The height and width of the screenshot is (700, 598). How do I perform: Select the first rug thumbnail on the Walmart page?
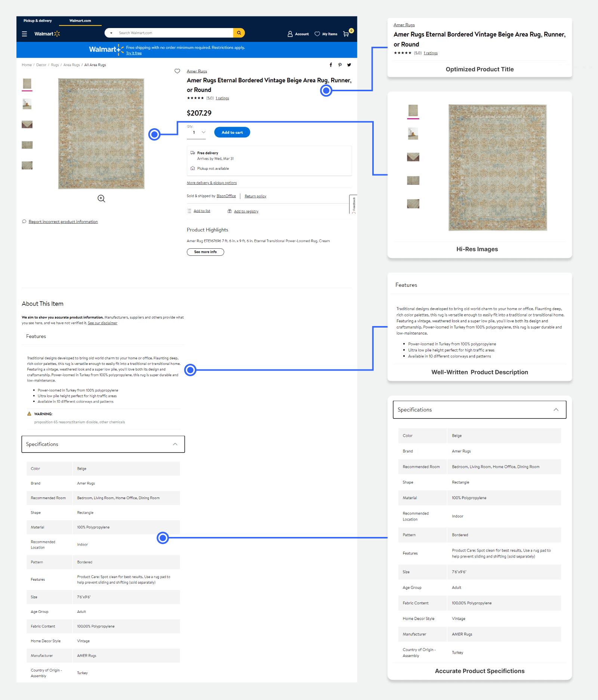27,84
